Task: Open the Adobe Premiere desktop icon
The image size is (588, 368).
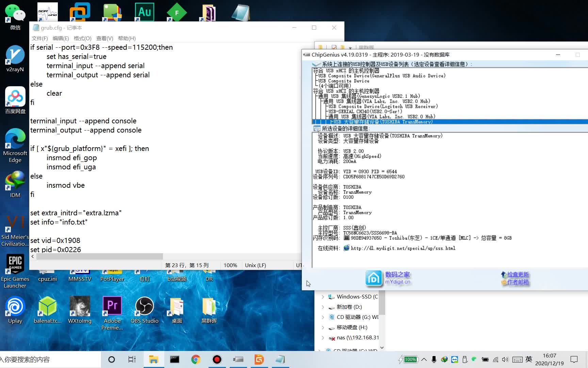Action: 112,313
